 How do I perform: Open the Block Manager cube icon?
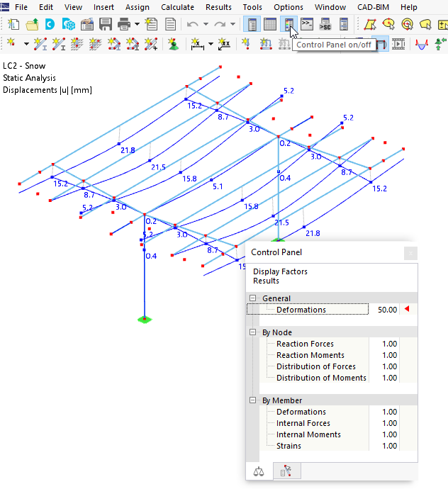tap(69, 24)
